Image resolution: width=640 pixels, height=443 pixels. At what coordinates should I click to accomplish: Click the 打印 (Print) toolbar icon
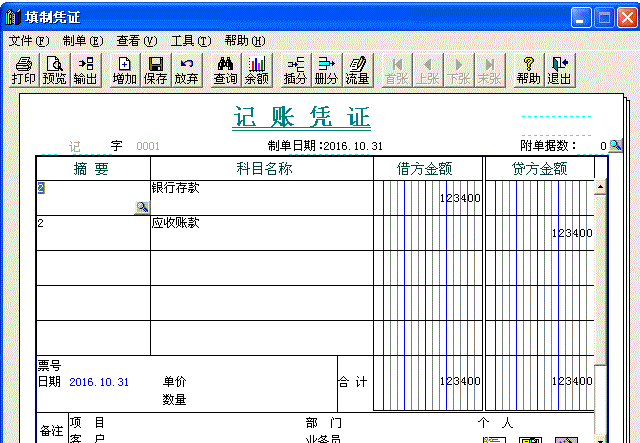(x=24, y=70)
